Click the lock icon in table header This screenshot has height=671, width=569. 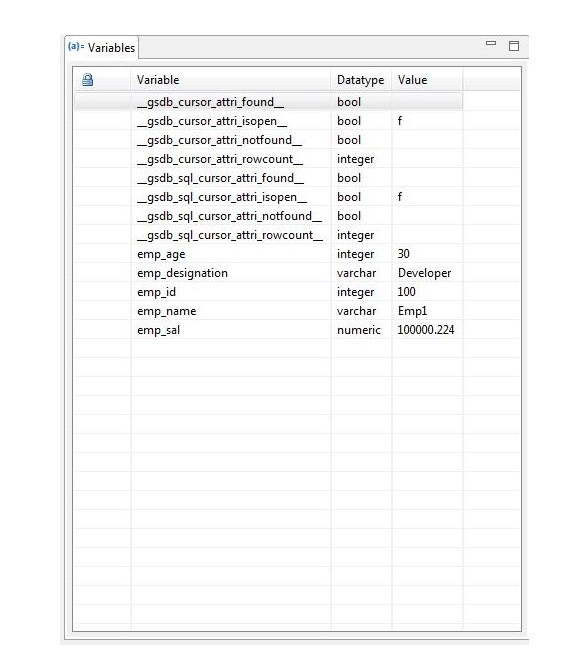[x=87, y=80]
